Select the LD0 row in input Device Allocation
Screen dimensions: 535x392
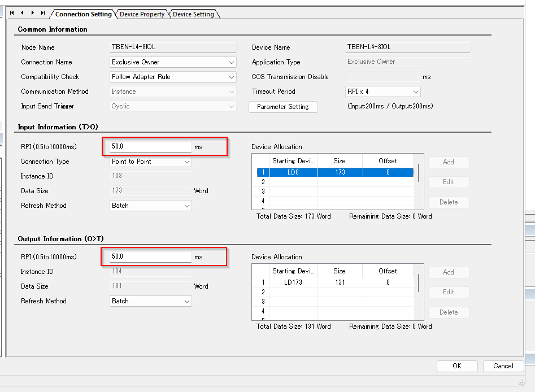click(x=335, y=172)
